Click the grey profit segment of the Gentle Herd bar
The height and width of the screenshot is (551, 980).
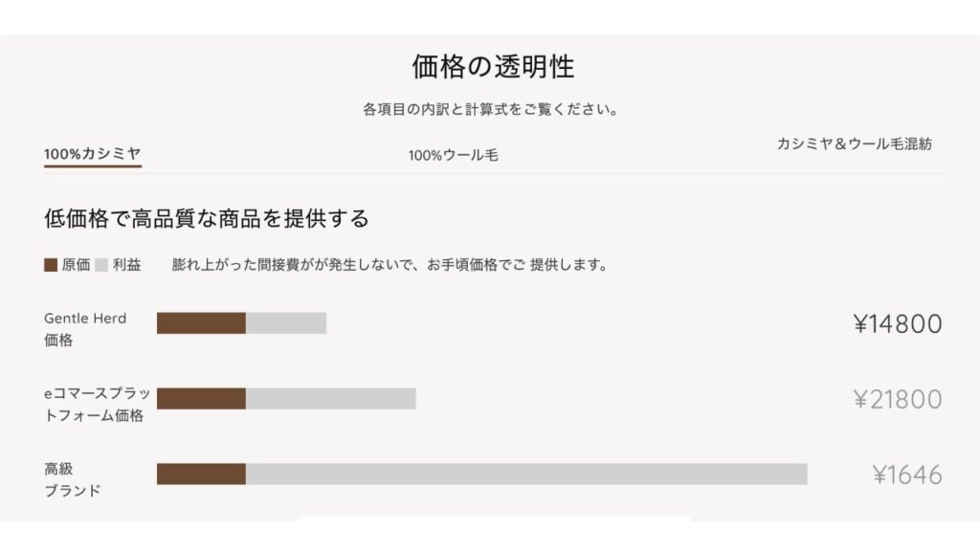tap(286, 323)
